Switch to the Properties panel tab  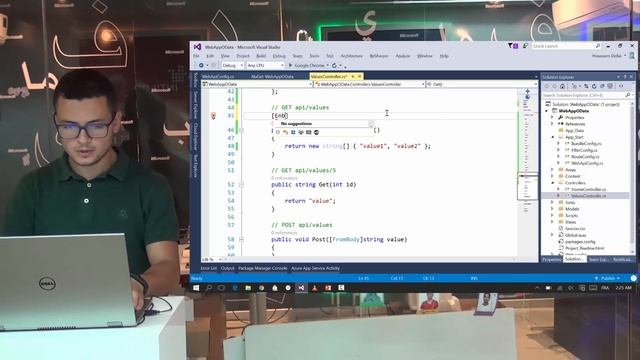click(x=551, y=260)
